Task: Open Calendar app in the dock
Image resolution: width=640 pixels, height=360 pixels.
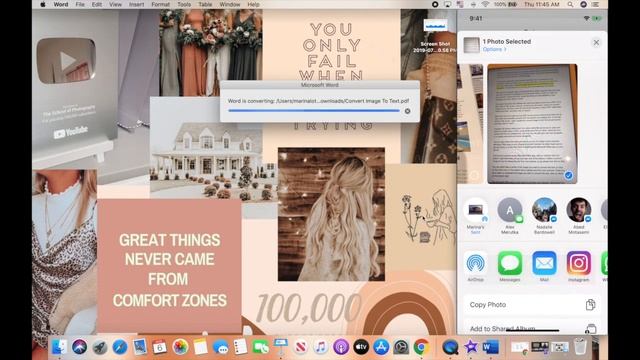Action: coord(160,347)
